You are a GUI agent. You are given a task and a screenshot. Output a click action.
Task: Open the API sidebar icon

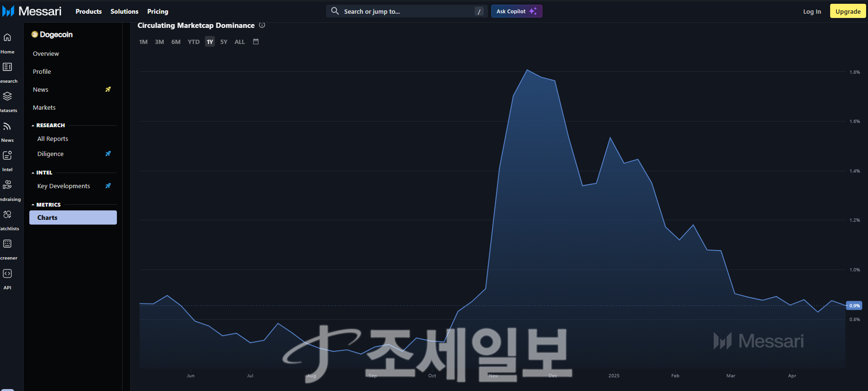7,274
